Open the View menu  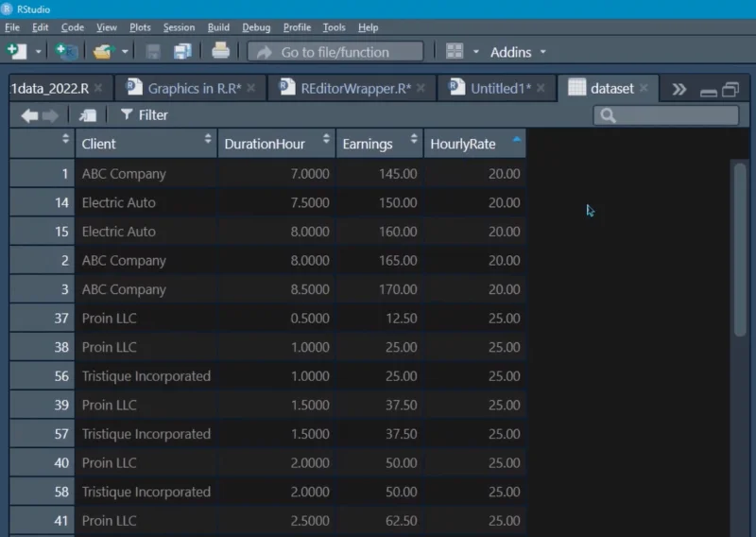pos(107,27)
